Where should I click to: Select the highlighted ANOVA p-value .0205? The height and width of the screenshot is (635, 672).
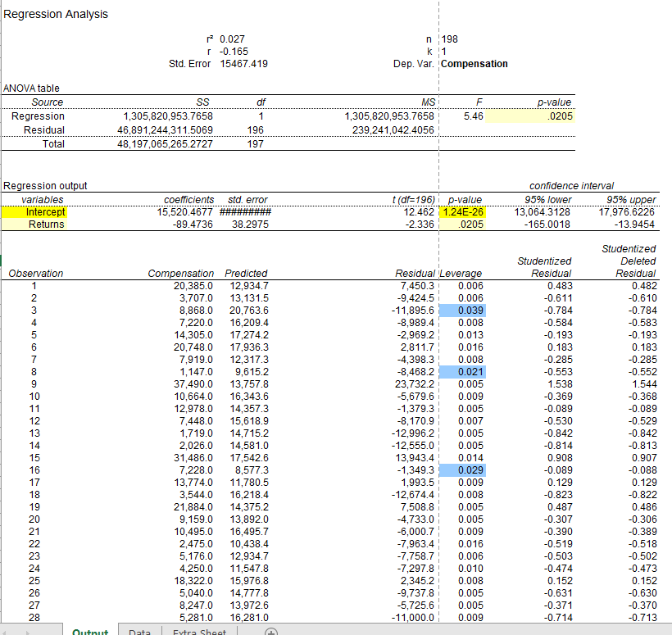[530, 116]
